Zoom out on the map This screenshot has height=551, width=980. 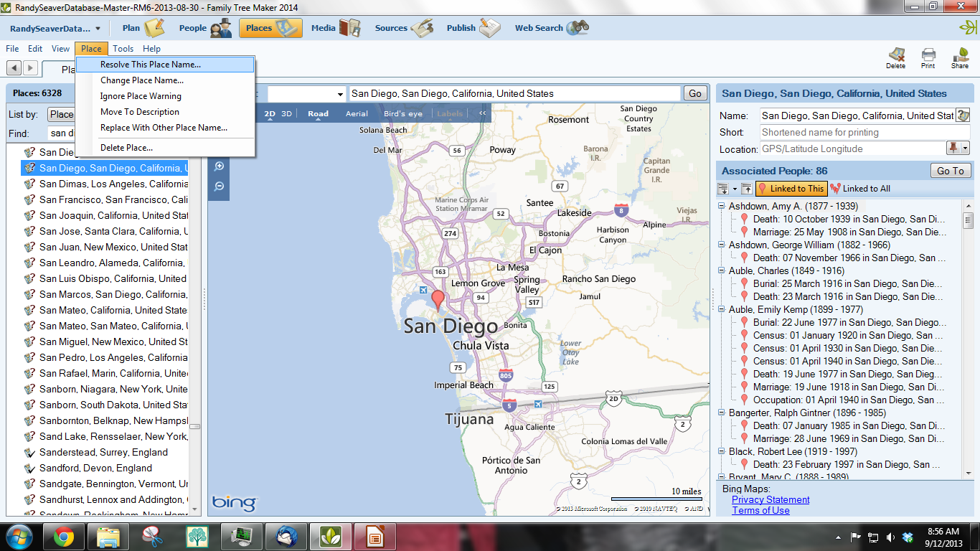219,187
